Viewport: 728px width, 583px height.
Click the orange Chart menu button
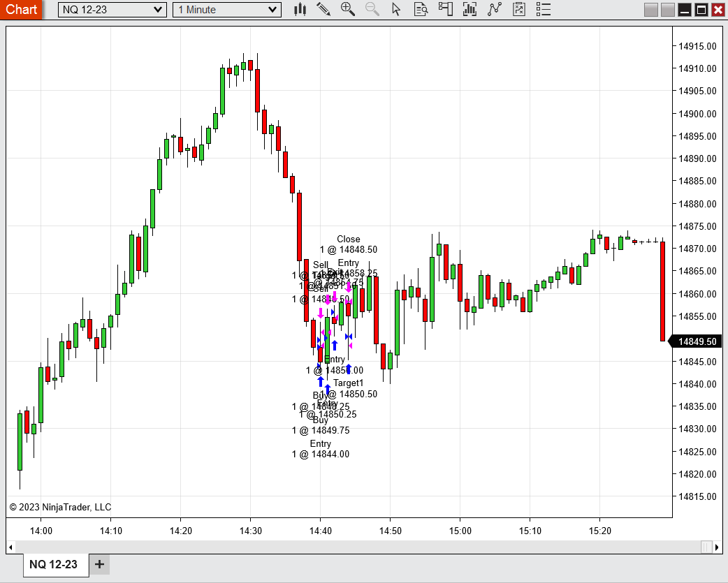point(21,9)
